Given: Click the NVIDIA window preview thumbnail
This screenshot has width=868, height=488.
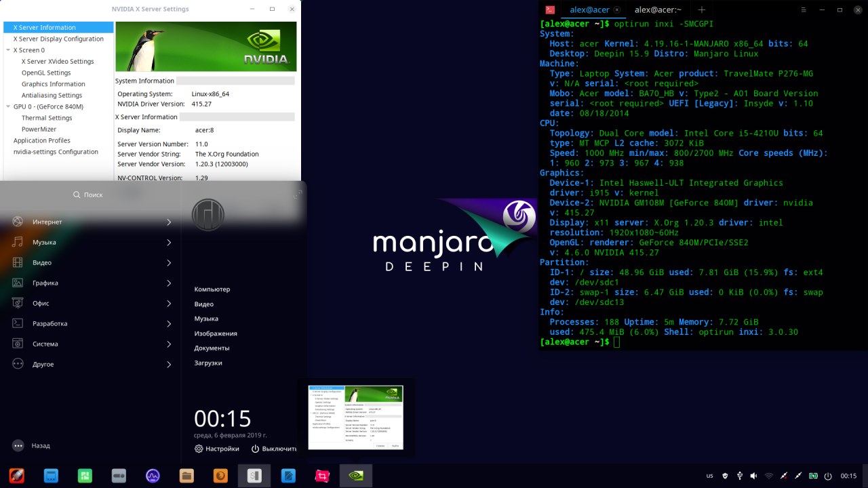Looking at the screenshot, I should [x=355, y=418].
